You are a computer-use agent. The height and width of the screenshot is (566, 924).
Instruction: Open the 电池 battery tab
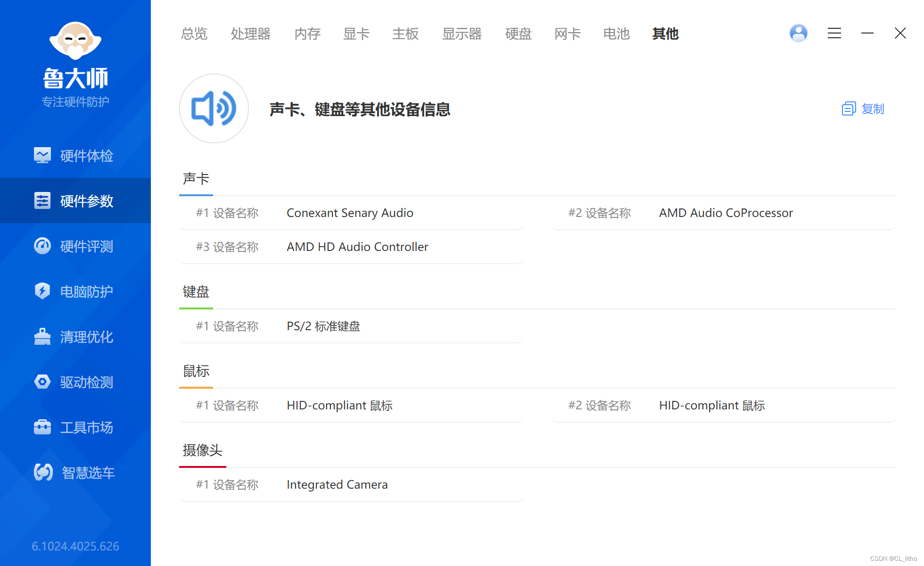[x=617, y=33]
